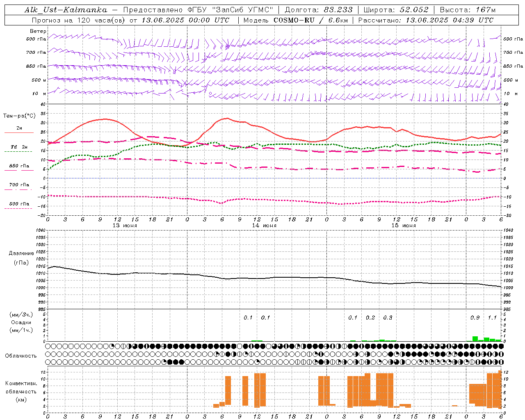Click the 1.1 precipitation amount value
Image resolution: width=525 pixels, height=420 pixels.
(492, 317)
